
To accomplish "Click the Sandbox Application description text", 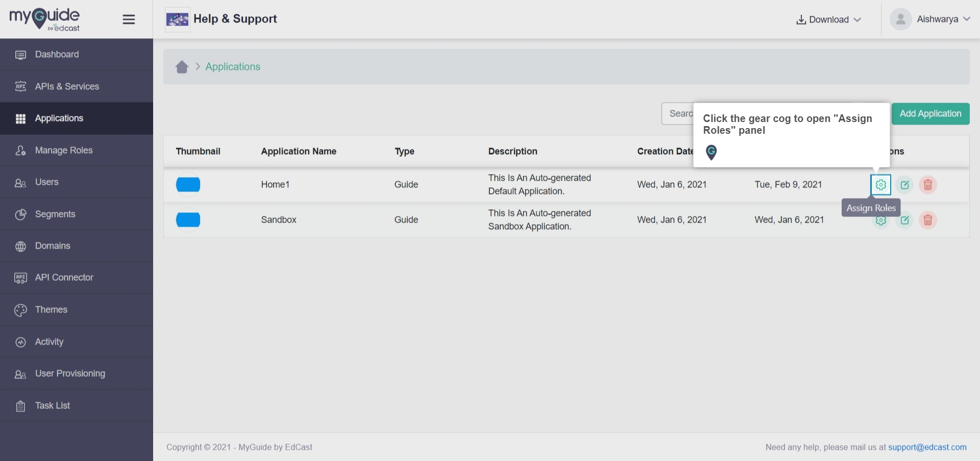I will 540,220.
